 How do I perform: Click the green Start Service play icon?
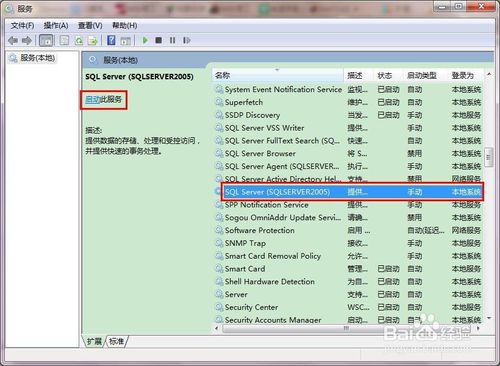tap(145, 40)
